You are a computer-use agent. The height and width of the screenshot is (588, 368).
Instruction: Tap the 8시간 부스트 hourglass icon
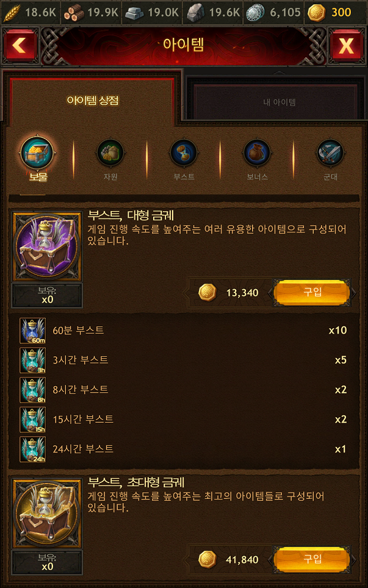(x=32, y=390)
